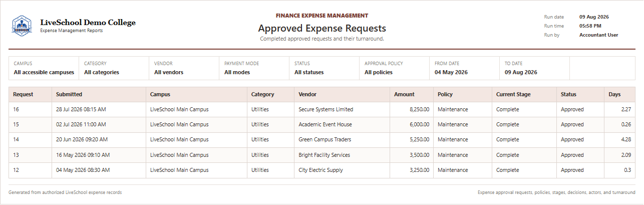
Task: Click amount 5,250.00
Action: click(x=419, y=139)
